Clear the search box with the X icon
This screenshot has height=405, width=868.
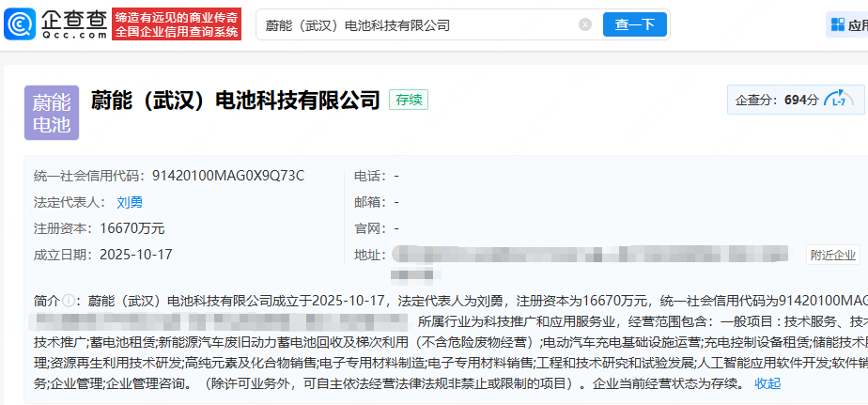585,25
